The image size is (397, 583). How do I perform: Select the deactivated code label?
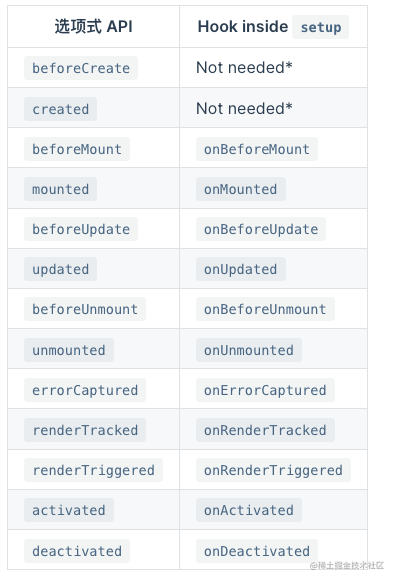coord(77,551)
